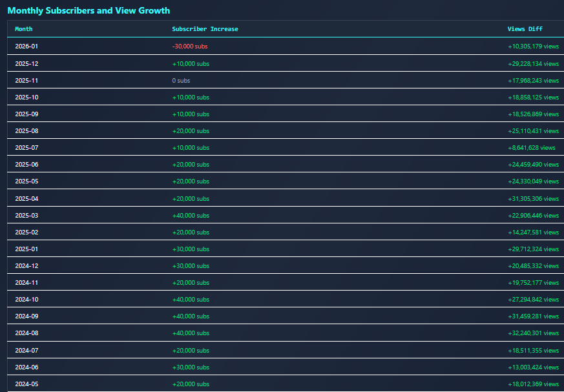The height and width of the screenshot is (392, 564).
Task: Select the 2025-06 month cell
Action: click(x=26, y=164)
